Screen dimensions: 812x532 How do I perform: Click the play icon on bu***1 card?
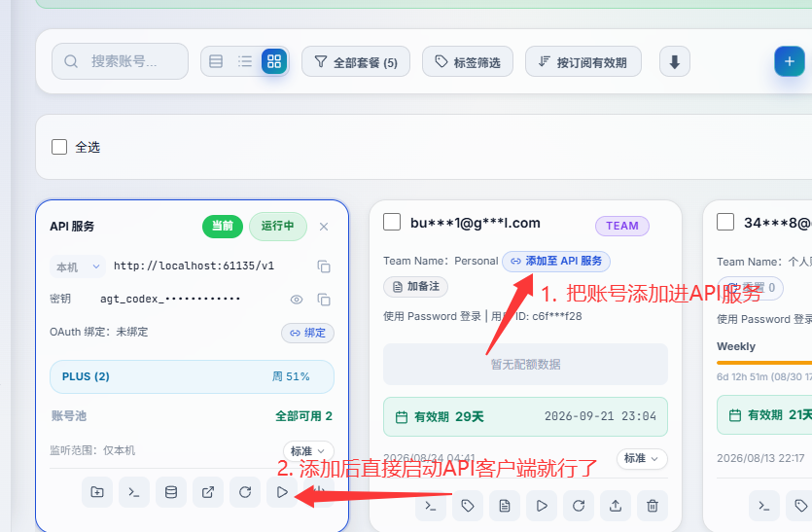pos(542,506)
